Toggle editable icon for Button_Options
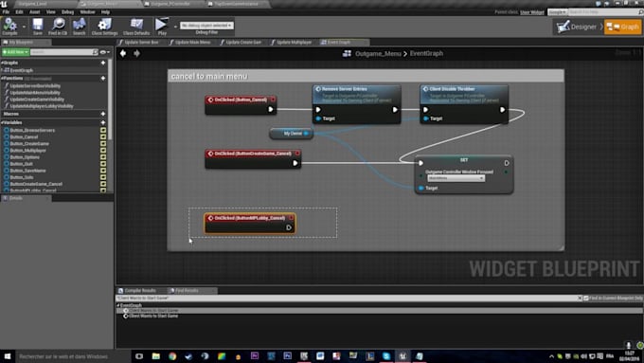The width and height of the screenshot is (644, 363). click(x=103, y=157)
